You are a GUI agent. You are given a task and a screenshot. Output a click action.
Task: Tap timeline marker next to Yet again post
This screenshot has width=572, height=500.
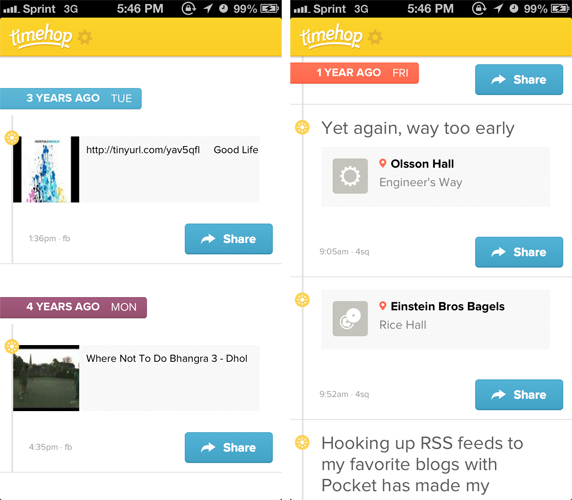(302, 127)
